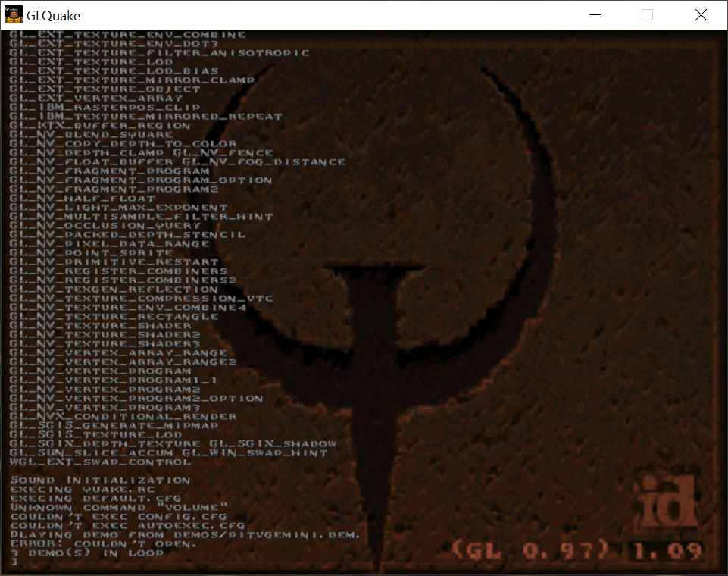Select the line GL_NV_OCCLUSION_QUERY
The width and height of the screenshot is (728, 576).
(x=105, y=226)
